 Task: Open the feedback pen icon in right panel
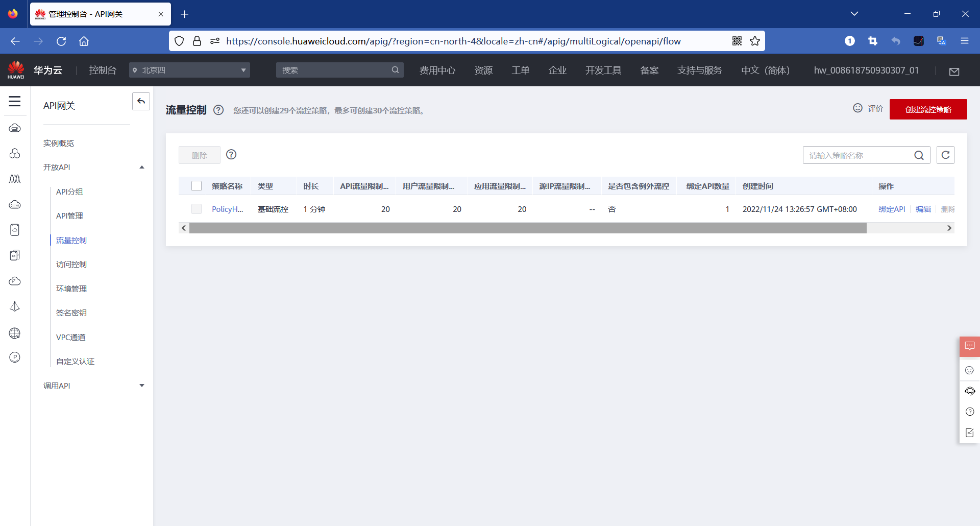(970, 433)
